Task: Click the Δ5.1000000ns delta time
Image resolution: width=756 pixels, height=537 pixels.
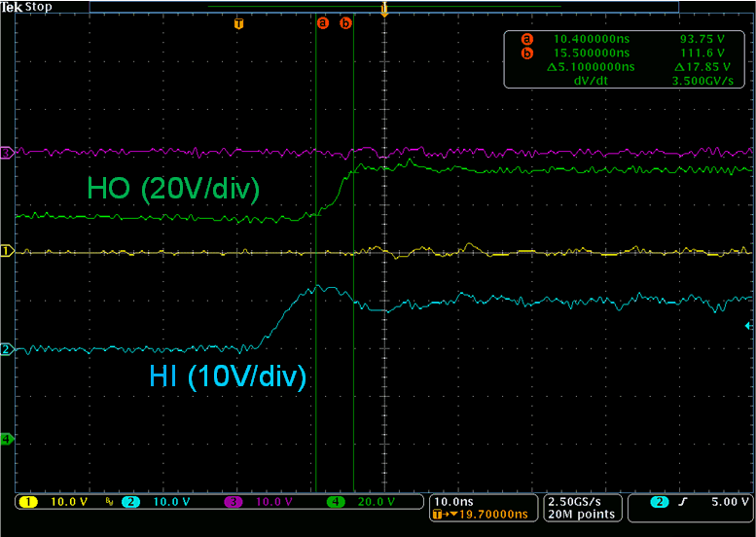Action: 591,67
